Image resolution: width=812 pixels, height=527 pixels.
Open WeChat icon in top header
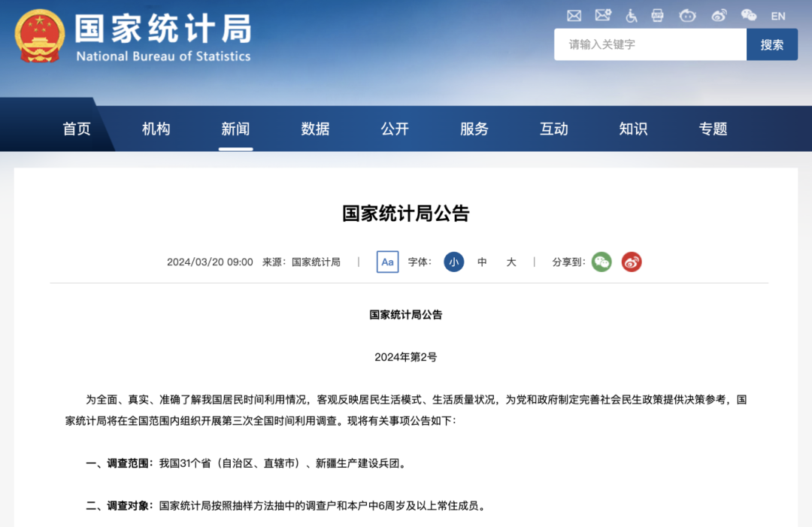click(x=749, y=15)
